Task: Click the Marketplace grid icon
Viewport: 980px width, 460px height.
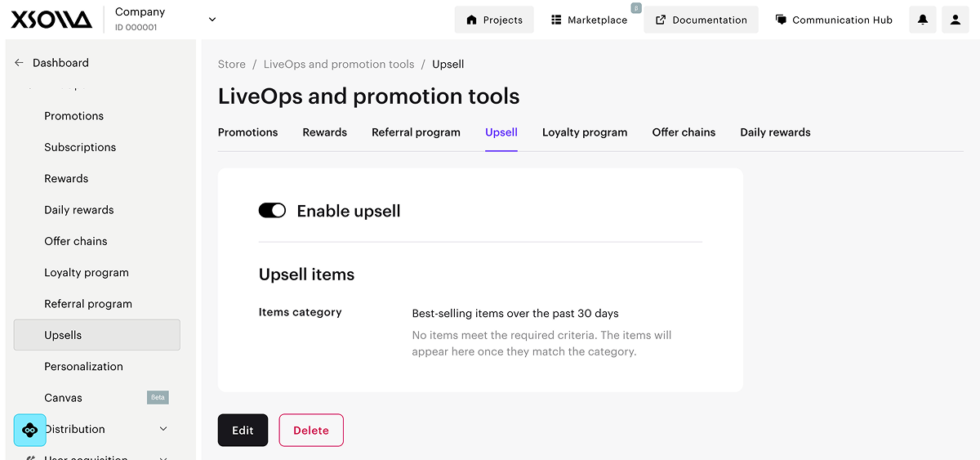Action: coord(556,20)
